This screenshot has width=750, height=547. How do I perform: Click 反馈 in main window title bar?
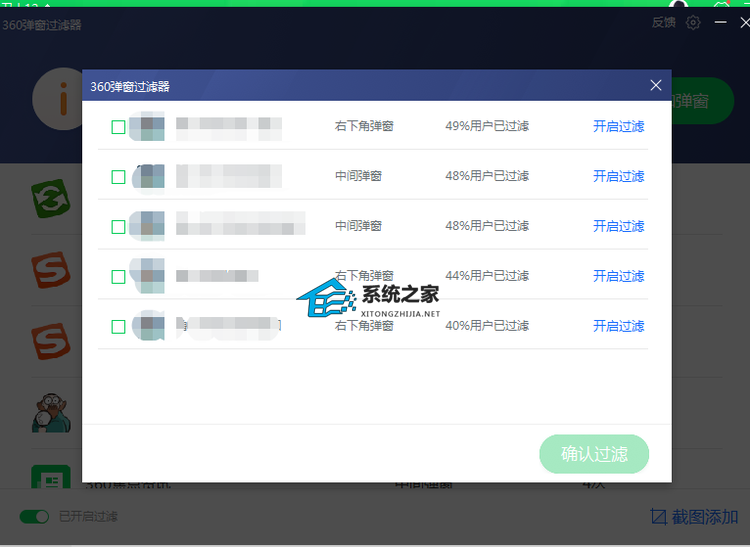(663, 22)
